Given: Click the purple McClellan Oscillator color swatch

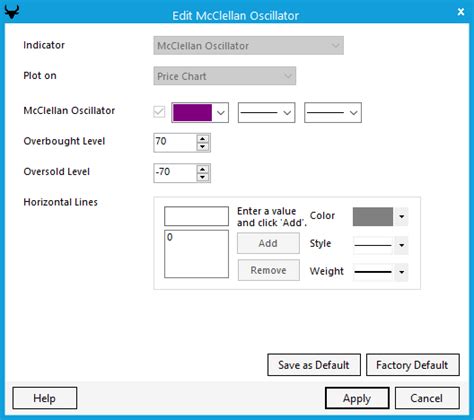Looking at the screenshot, I should pos(193,113).
